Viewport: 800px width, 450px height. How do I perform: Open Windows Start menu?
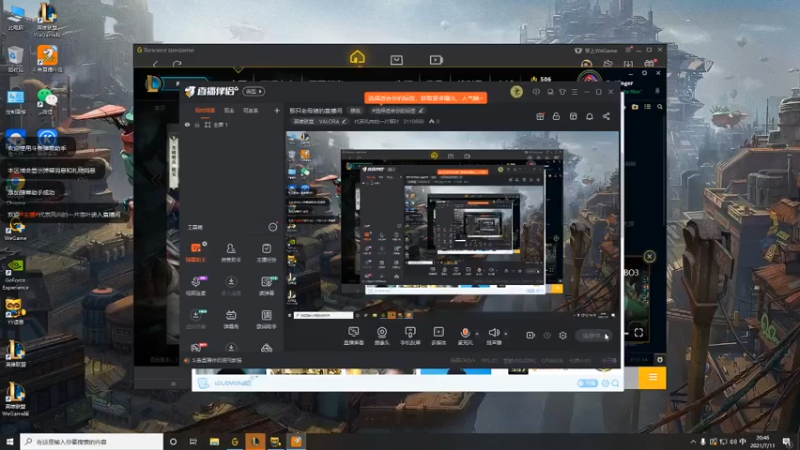point(10,441)
